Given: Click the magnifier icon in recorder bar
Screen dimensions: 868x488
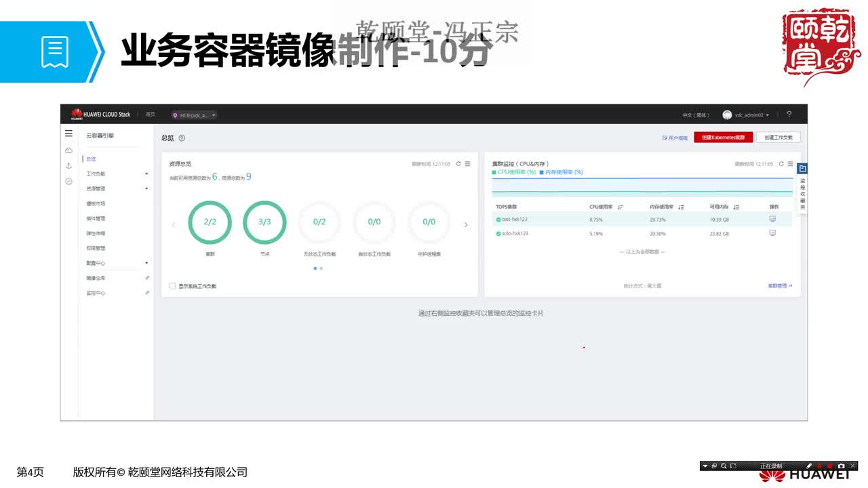Looking at the screenshot, I should click(724, 466).
